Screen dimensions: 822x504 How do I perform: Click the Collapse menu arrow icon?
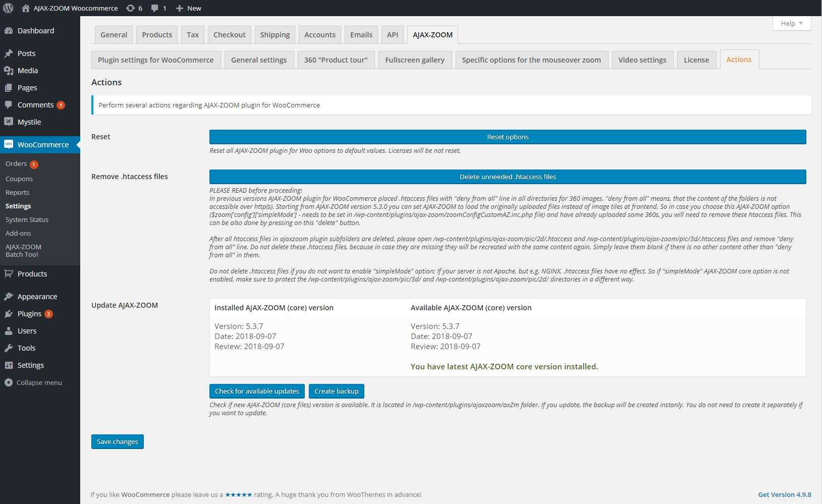coord(9,382)
